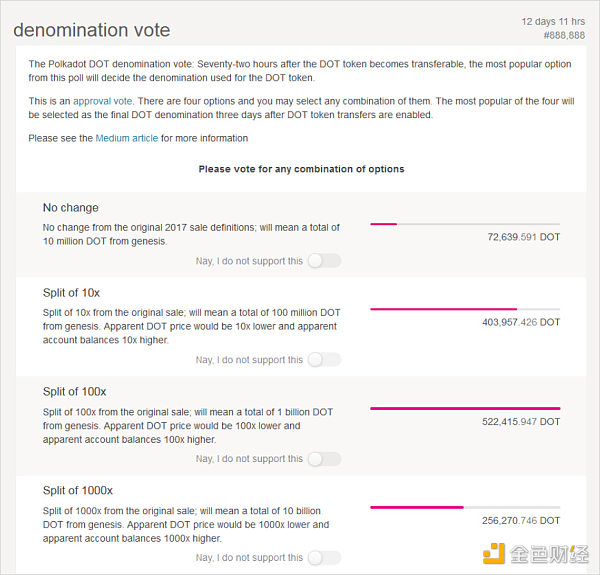Click the block number #888,888

point(564,35)
